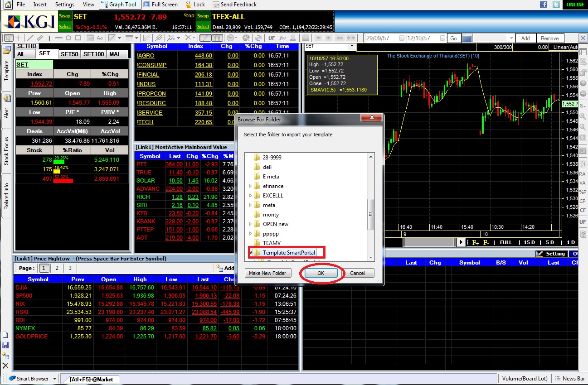Open the File menu
Viewport: 588px width, 385px height.
pyautogui.click(x=21, y=5)
